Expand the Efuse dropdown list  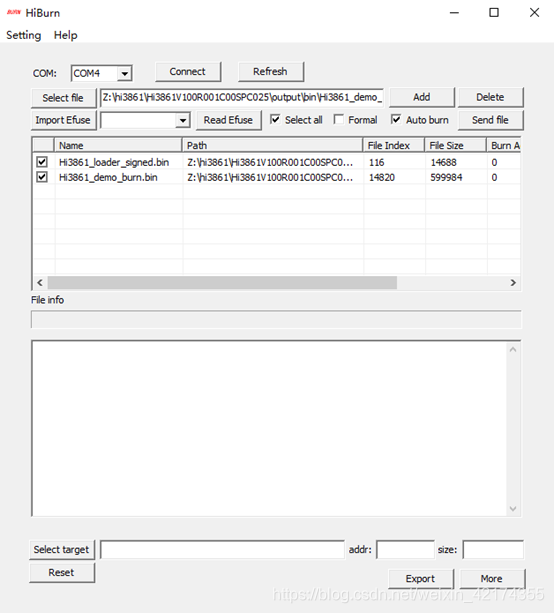click(x=183, y=120)
